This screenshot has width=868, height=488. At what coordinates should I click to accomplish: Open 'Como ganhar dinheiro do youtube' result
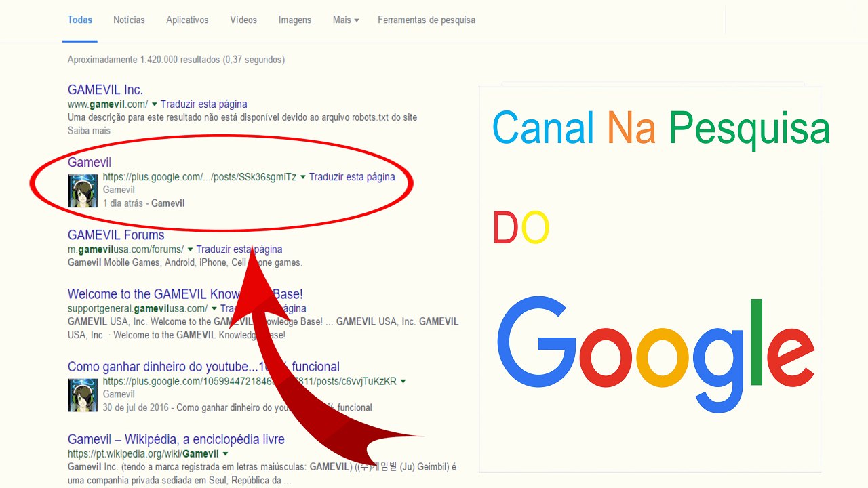click(x=203, y=367)
